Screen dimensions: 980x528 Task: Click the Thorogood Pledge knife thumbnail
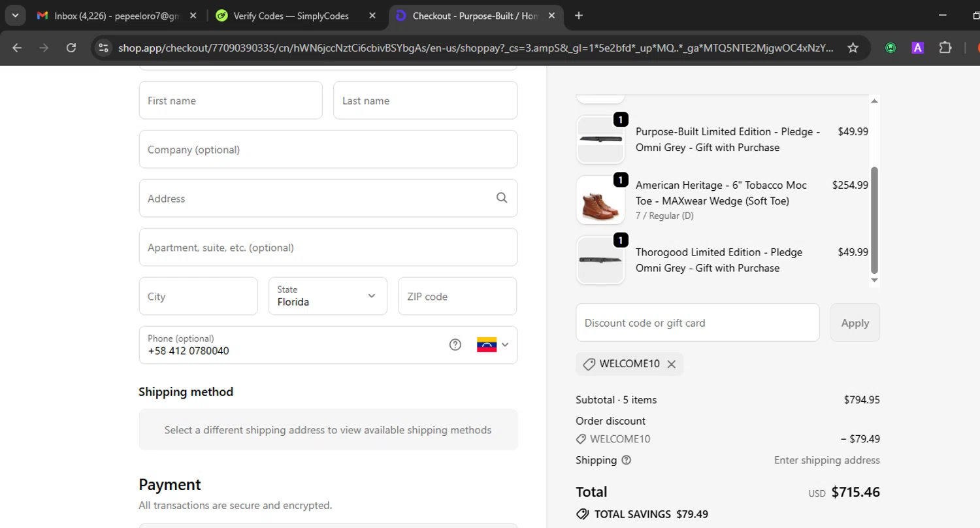[600, 260]
